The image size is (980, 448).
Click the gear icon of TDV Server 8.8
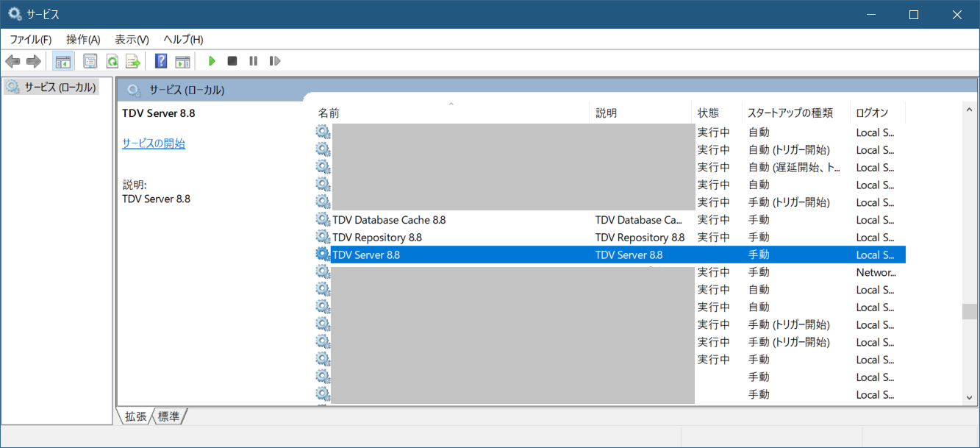pos(323,255)
